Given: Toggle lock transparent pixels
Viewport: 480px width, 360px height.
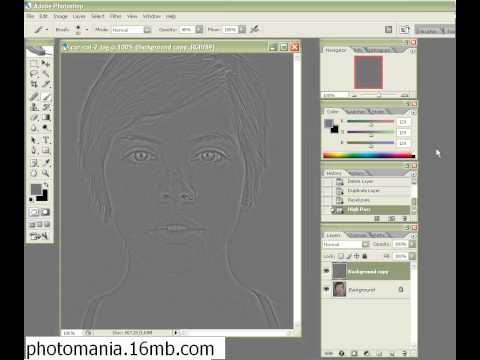Looking at the screenshot, I should (341, 256).
